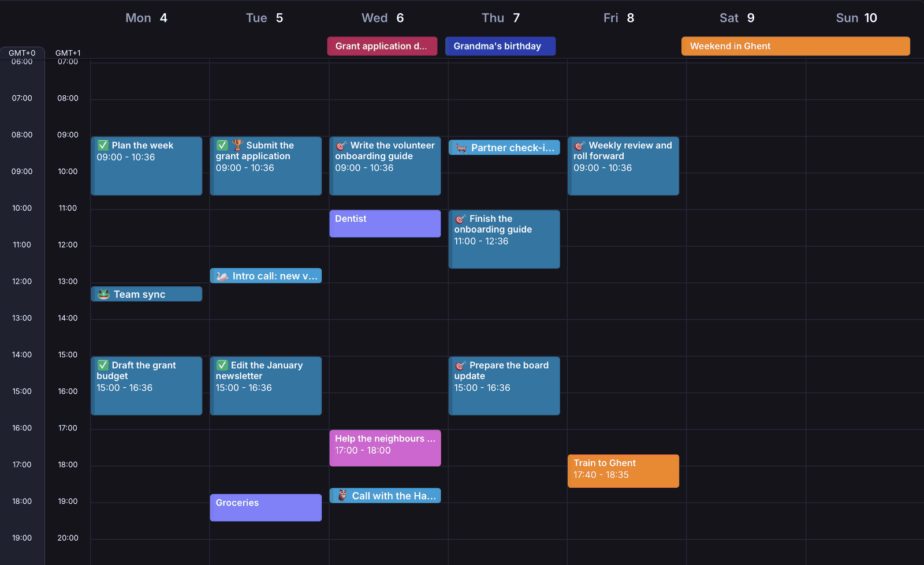This screenshot has width=924, height=565.
Task: Click target icon on Weekly review task
Action: (x=580, y=145)
